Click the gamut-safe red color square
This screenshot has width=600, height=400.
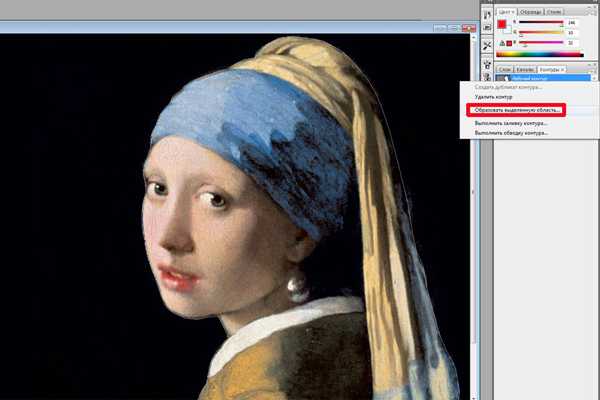coord(509,43)
